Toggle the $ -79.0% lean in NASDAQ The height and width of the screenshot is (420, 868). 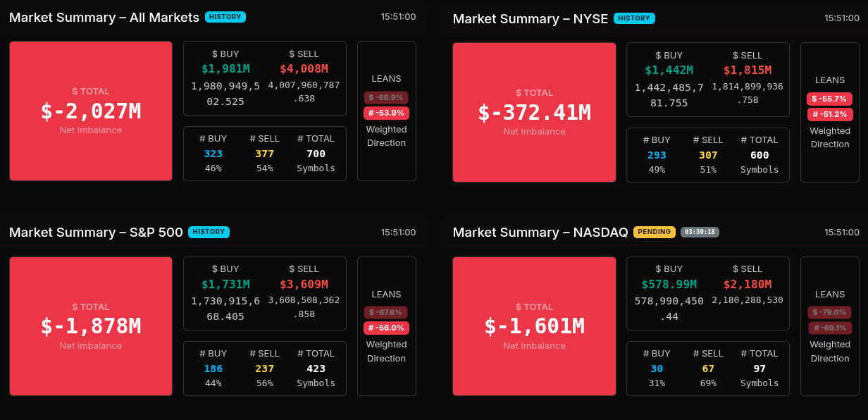click(x=829, y=312)
